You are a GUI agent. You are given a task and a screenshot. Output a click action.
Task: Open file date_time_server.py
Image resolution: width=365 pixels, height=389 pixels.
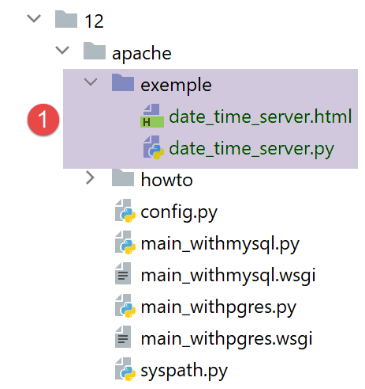251,148
